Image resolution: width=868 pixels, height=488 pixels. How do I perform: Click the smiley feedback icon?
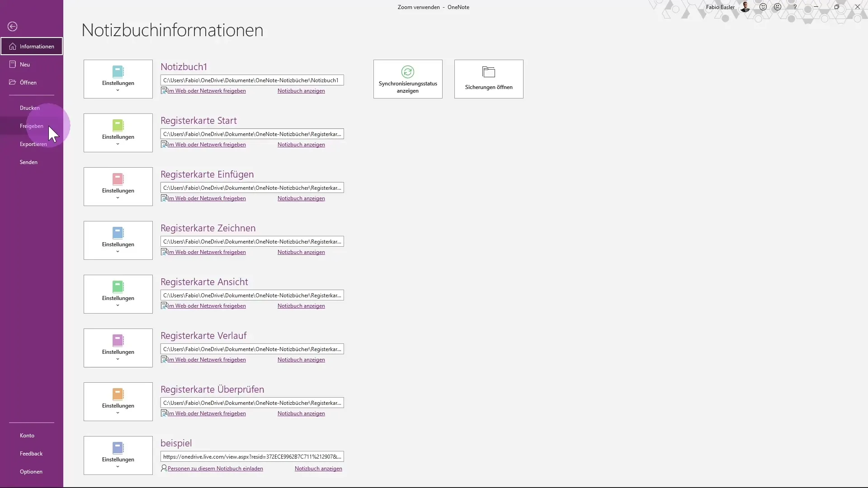(763, 7)
